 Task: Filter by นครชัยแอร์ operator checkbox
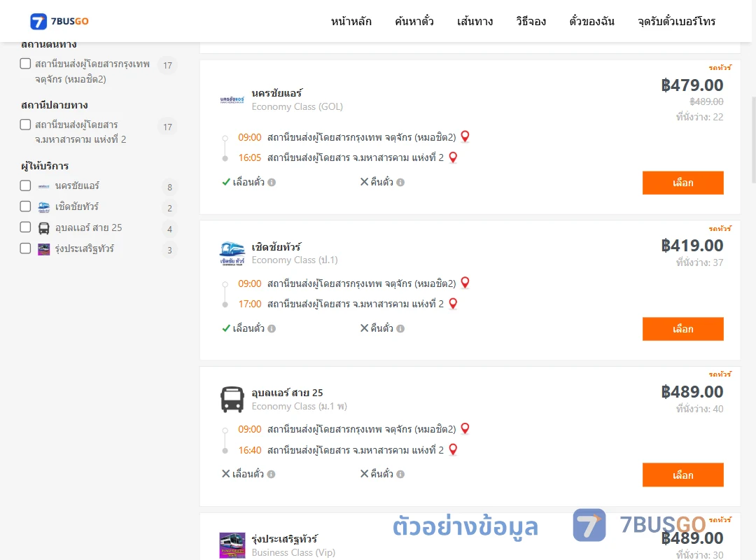point(26,185)
